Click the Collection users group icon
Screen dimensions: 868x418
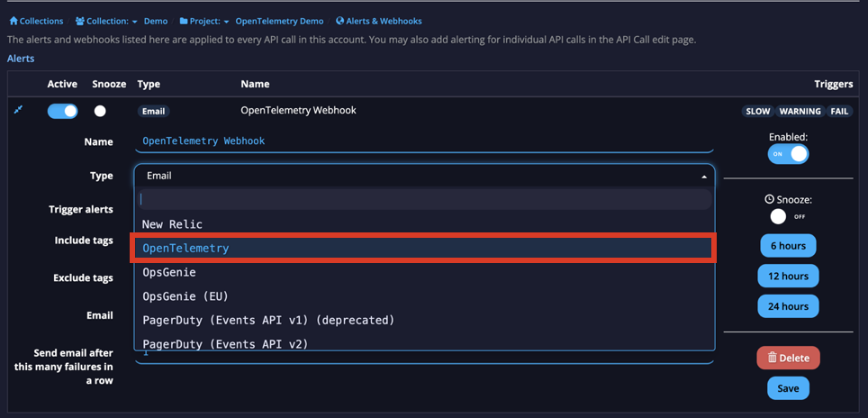coord(80,21)
